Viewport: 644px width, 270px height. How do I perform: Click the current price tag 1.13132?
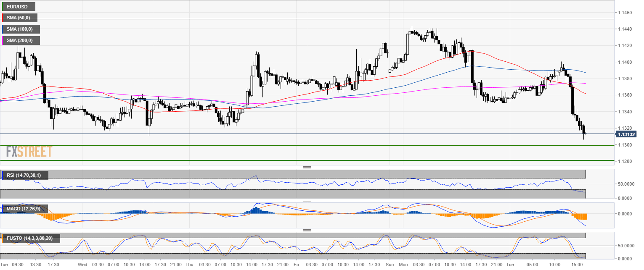[626, 134]
